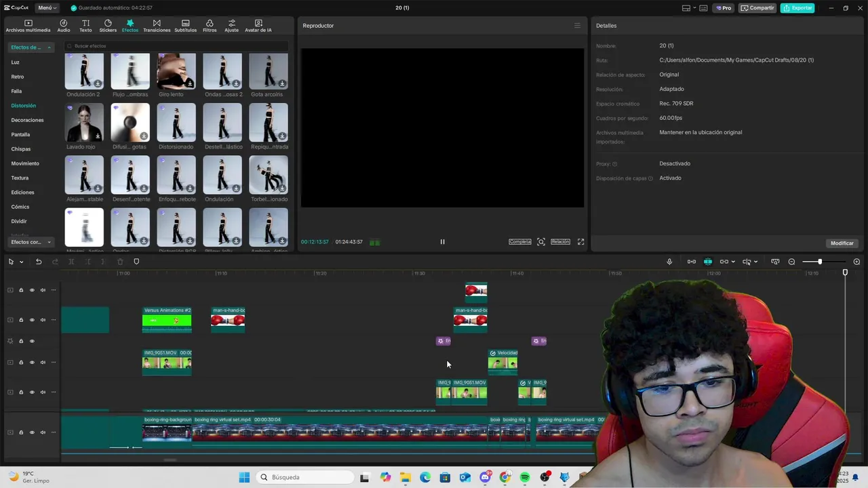Screen dimensions: 868x488
Task: Enter fullscreen preview mode
Action: 580,242
